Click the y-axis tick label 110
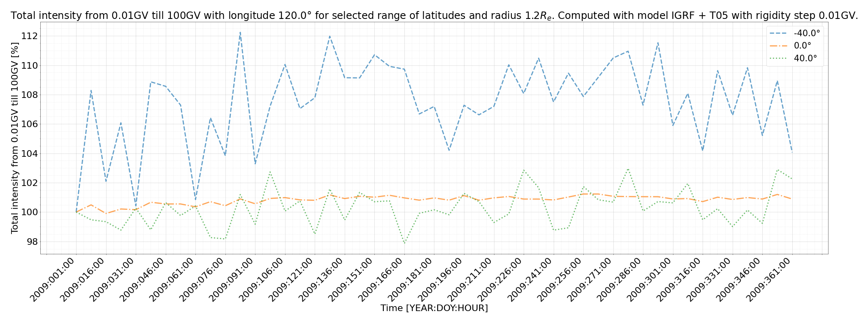 pos(30,65)
